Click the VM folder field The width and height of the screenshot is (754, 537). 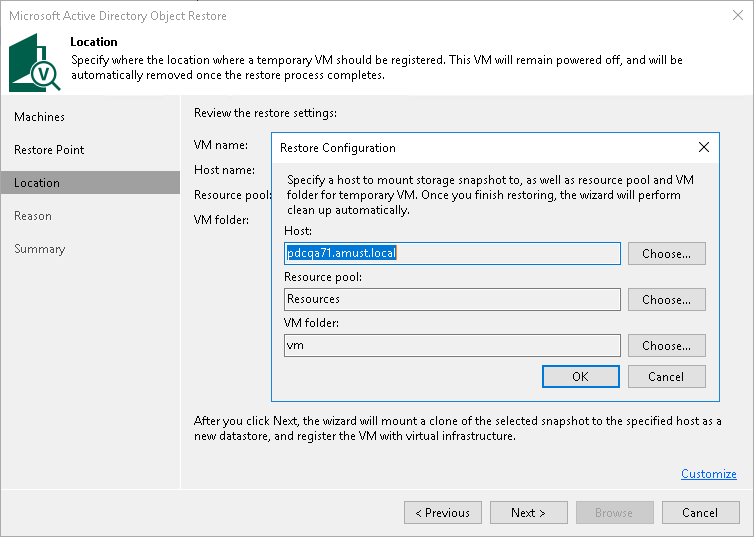(452, 345)
